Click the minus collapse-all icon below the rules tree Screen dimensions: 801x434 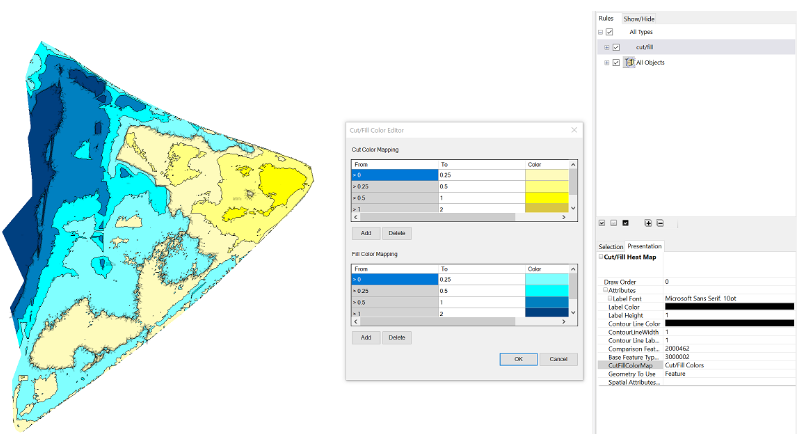click(x=660, y=223)
